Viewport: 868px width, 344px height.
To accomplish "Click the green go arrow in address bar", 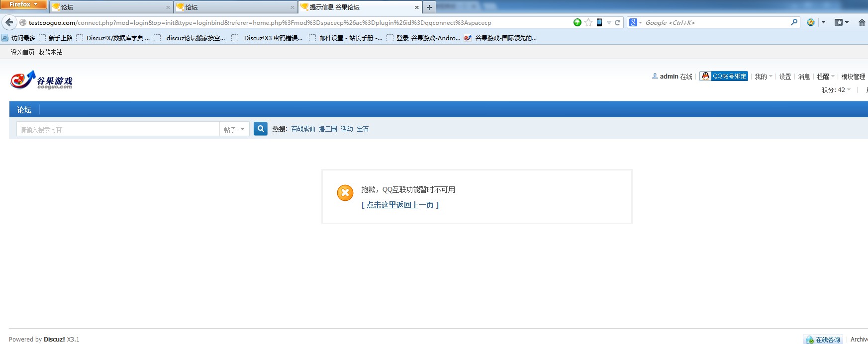I will point(577,22).
